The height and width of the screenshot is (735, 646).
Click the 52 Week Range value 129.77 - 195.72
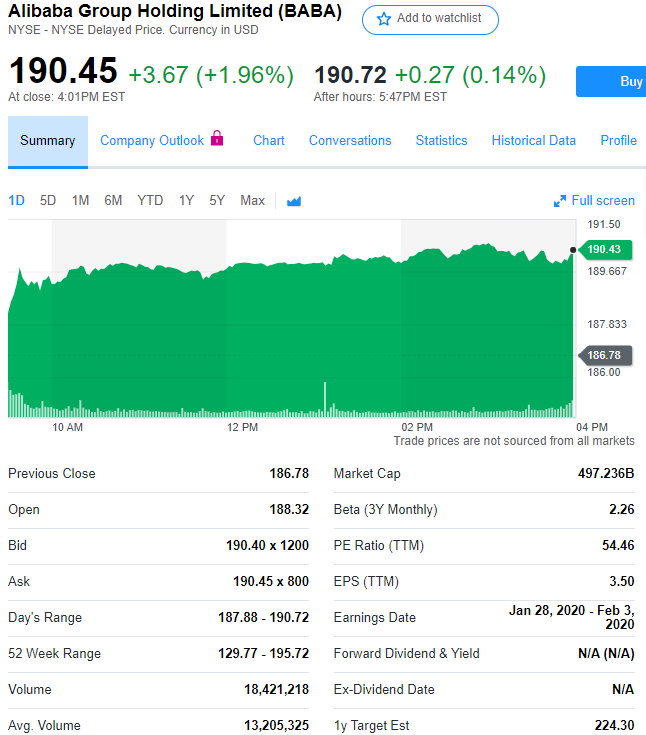263,653
